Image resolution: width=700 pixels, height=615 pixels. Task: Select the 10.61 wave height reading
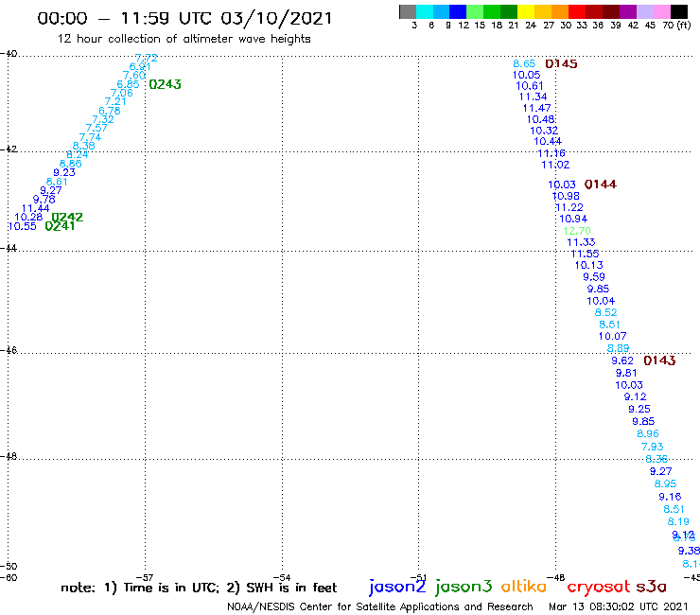click(x=530, y=86)
